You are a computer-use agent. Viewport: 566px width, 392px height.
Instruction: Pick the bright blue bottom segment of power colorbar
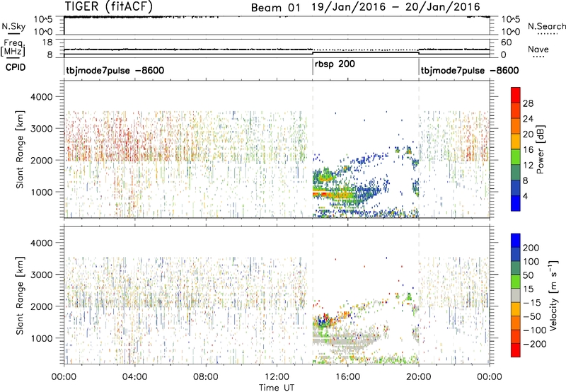point(516,203)
